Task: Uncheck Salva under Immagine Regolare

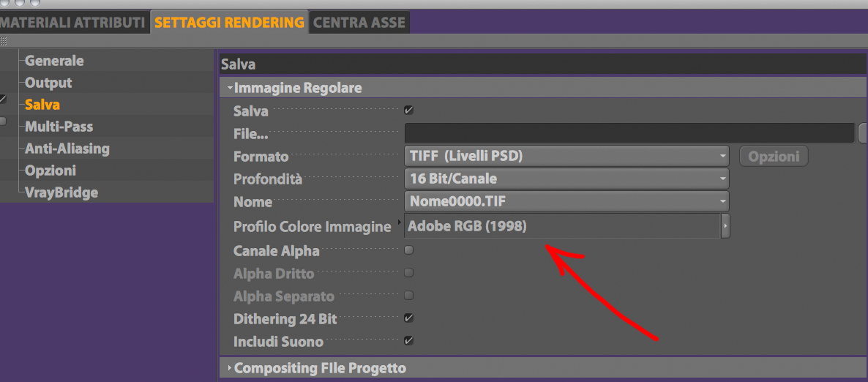Action: click(x=409, y=111)
